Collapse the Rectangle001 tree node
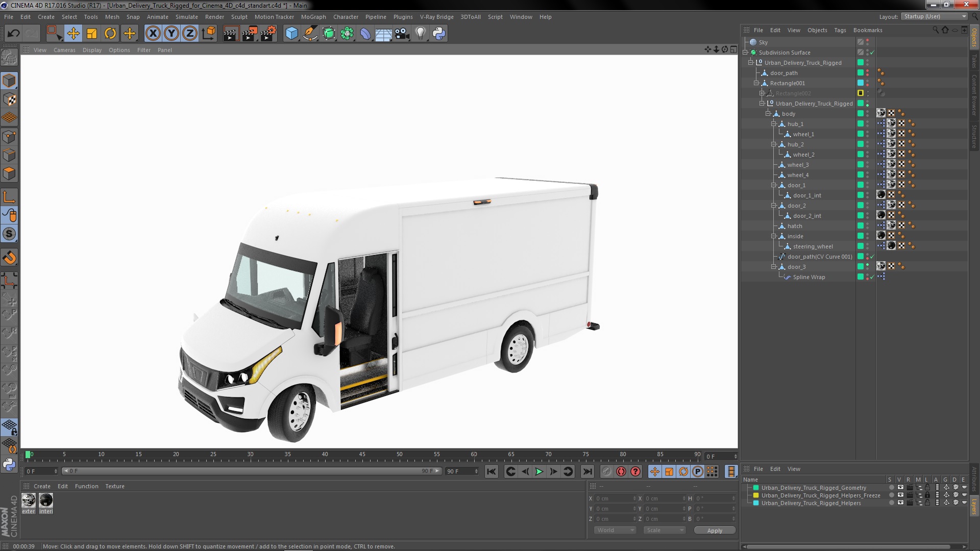 (x=756, y=83)
